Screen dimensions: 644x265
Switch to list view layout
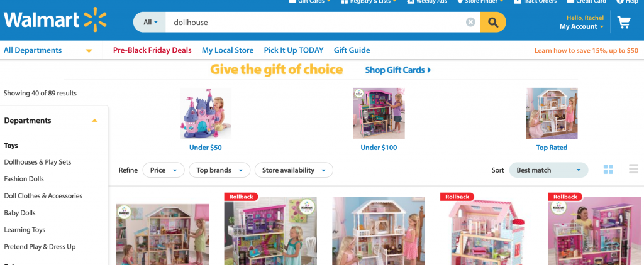[634, 169]
